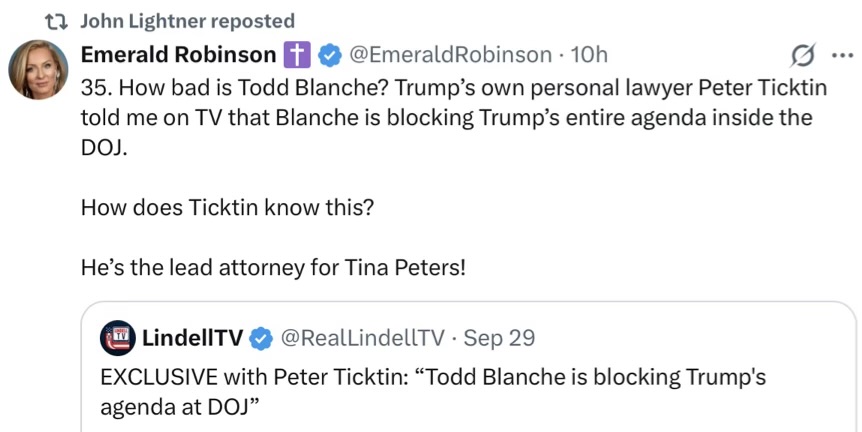Click the LindellTV avatar logo
Image resolution: width=862 pixels, height=432 pixels.
[x=118, y=339]
